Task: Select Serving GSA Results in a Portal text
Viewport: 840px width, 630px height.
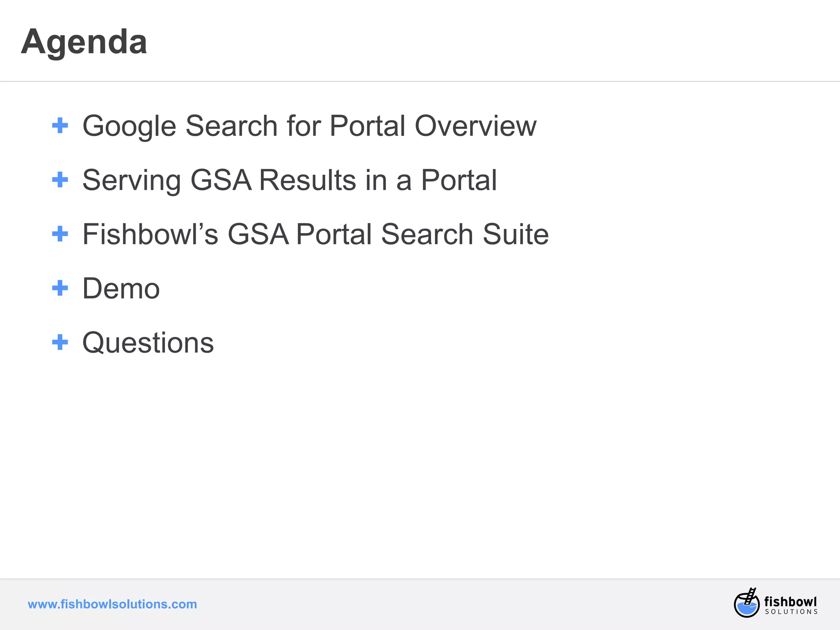Action: (x=290, y=180)
